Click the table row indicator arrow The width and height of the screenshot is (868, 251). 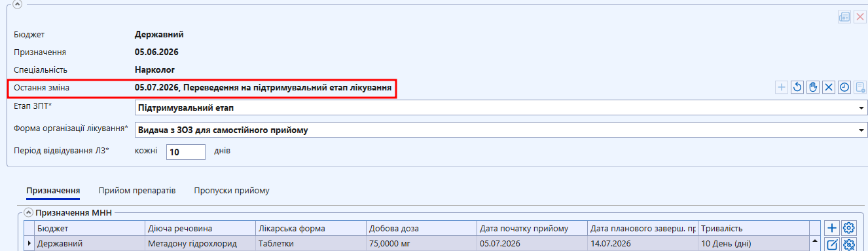[29, 244]
